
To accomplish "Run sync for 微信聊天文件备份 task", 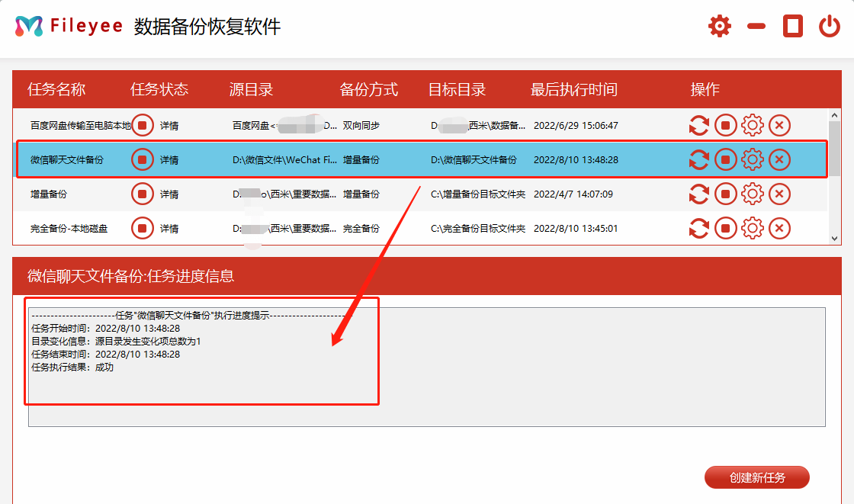I will pyautogui.click(x=699, y=159).
